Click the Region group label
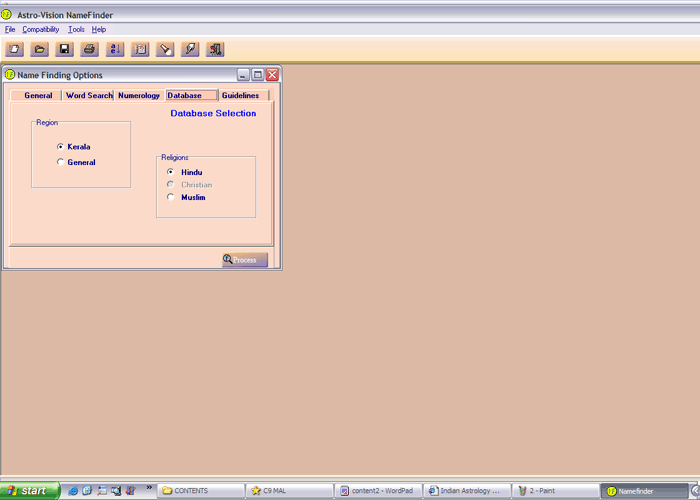700x500 pixels. (x=47, y=122)
